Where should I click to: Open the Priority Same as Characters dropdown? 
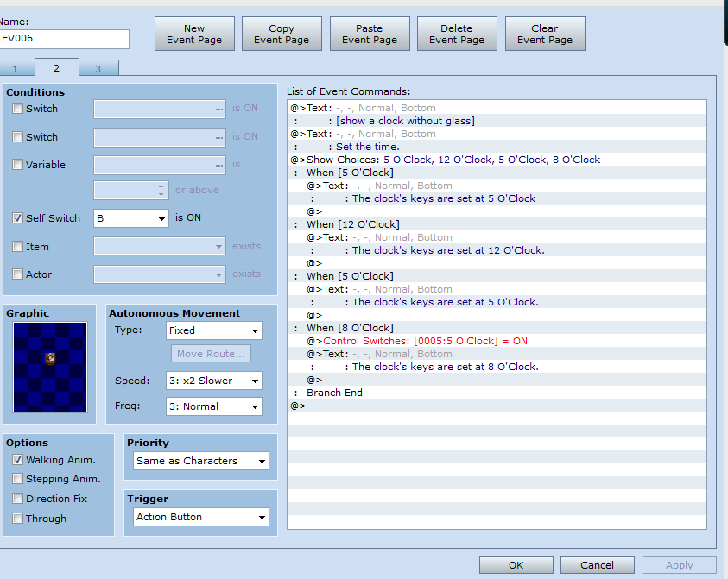(201, 461)
